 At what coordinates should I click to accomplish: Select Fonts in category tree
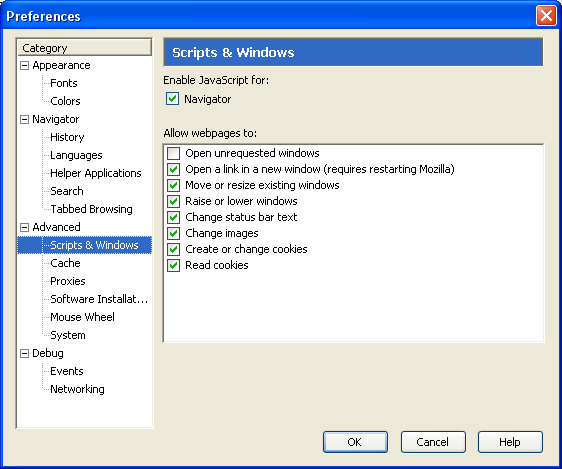coord(64,83)
